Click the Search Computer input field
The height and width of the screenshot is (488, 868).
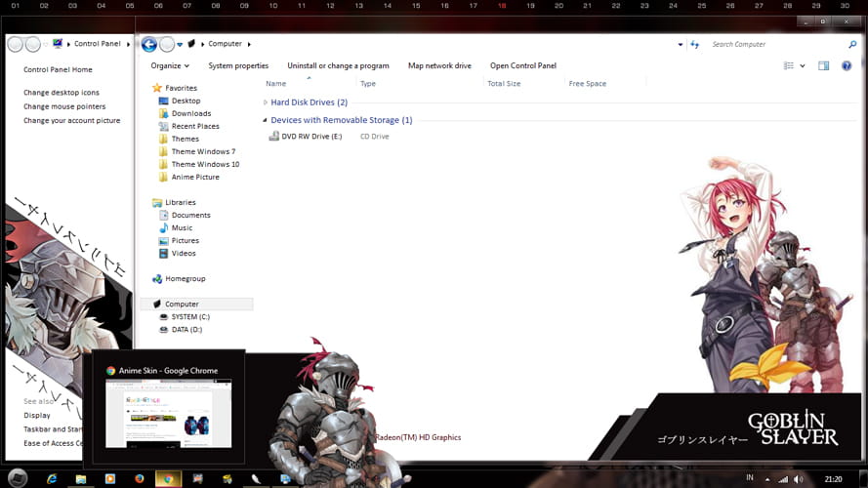click(x=776, y=44)
